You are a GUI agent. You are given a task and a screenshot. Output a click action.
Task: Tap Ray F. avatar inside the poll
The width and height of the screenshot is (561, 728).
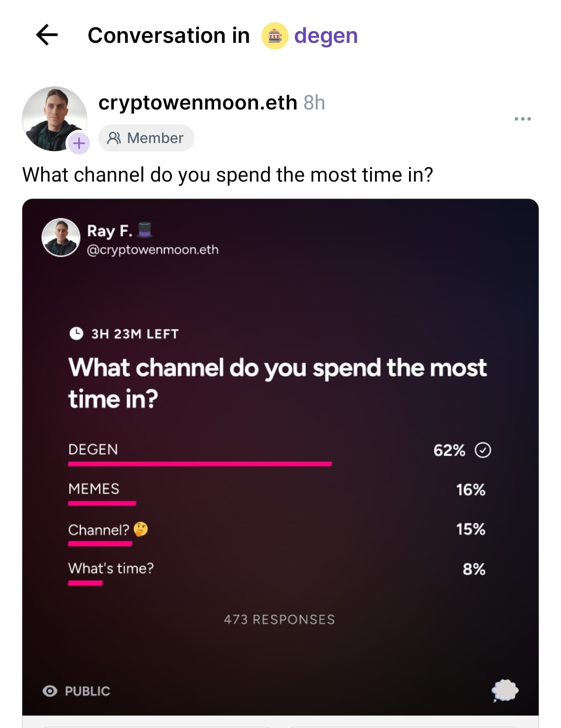coord(61,237)
